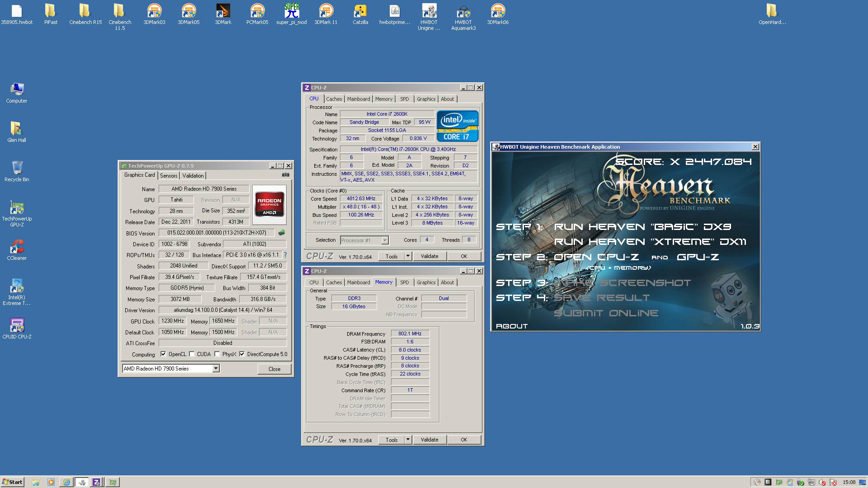The height and width of the screenshot is (488, 868).
Task: Open the hwbotprime file icon
Action: click(x=395, y=14)
